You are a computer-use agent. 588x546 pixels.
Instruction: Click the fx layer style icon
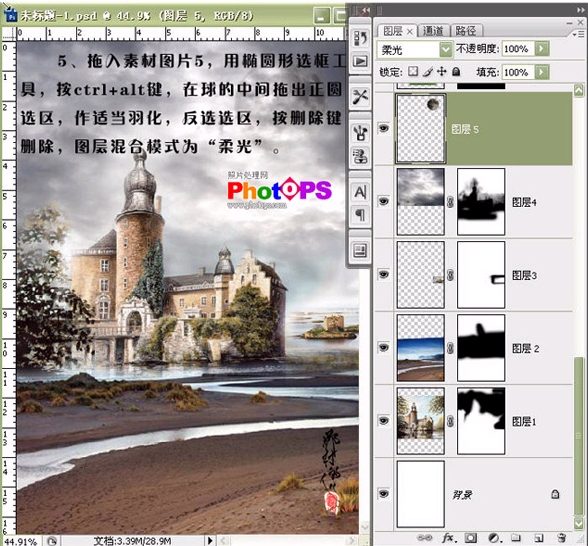(x=448, y=538)
